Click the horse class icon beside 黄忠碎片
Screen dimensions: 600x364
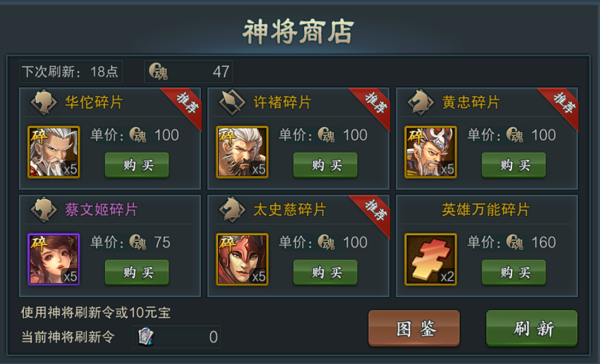[420, 102]
